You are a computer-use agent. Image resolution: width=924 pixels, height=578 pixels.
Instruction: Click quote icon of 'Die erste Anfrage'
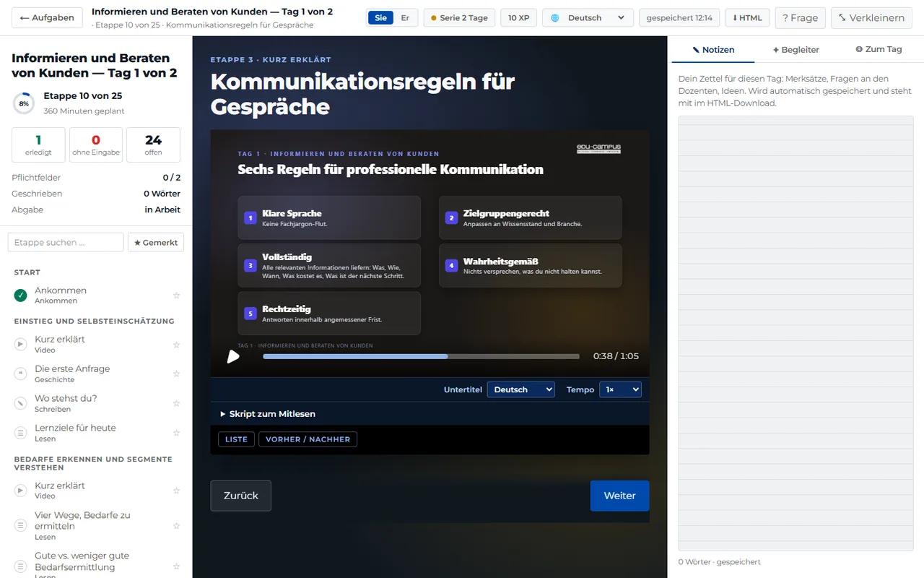[x=21, y=374]
